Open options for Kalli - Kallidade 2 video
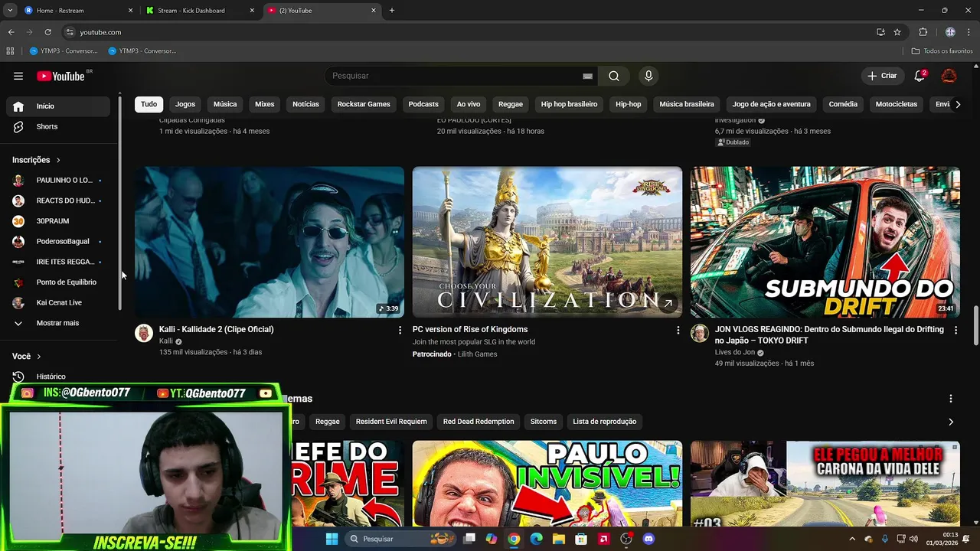The height and width of the screenshot is (551, 980). coord(400,330)
